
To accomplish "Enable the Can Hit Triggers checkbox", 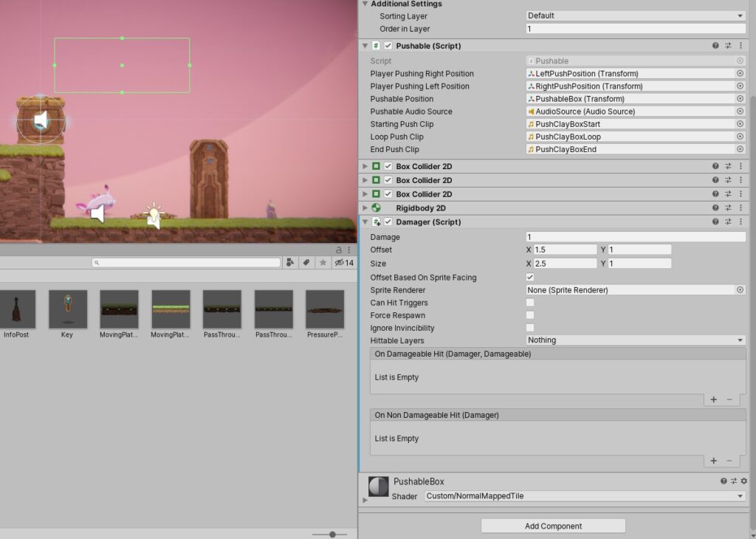I will point(530,303).
